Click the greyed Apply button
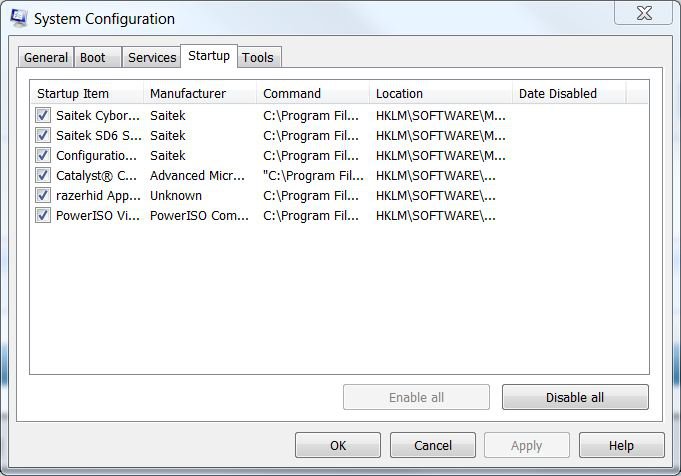This screenshot has width=681, height=476. pos(527,445)
